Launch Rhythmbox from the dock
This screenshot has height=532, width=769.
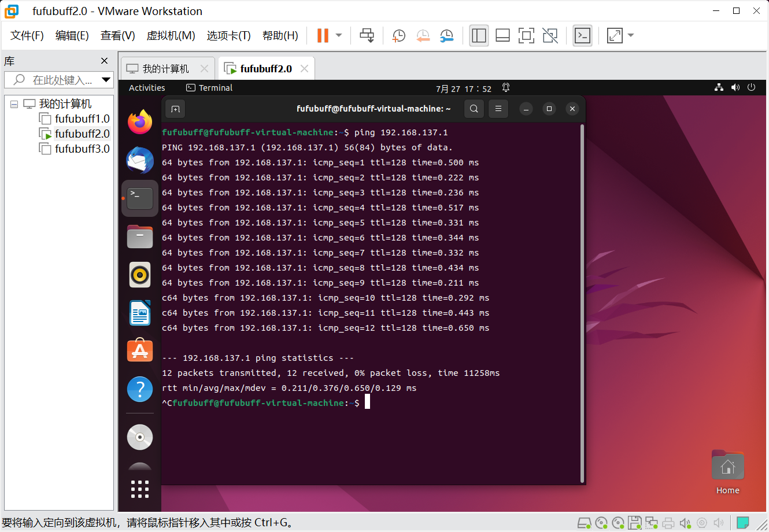[140, 275]
